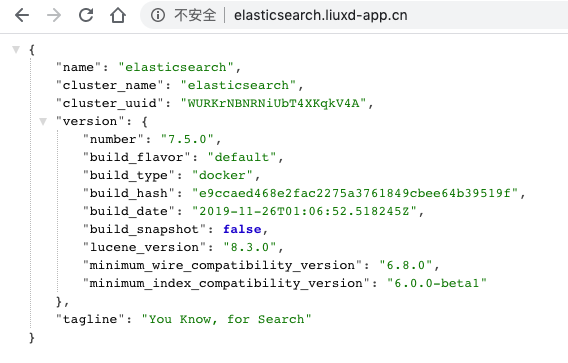Click the "You Know, for Search" tagline
The image size is (568, 363).
coord(226,319)
